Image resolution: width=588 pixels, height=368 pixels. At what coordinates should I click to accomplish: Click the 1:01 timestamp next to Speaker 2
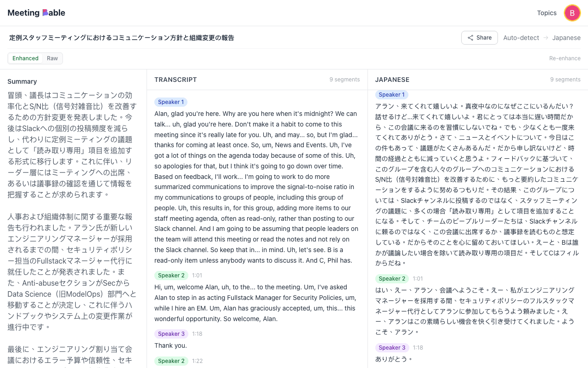197,275
